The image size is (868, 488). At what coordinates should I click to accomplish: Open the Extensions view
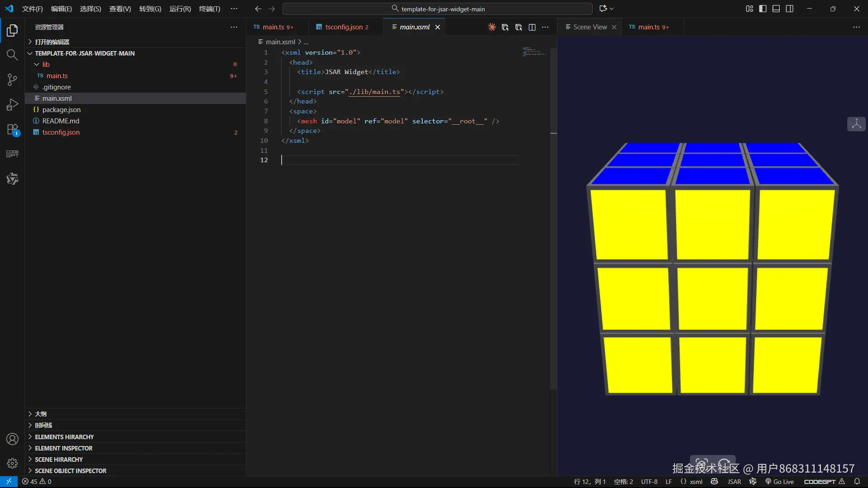click(x=12, y=130)
